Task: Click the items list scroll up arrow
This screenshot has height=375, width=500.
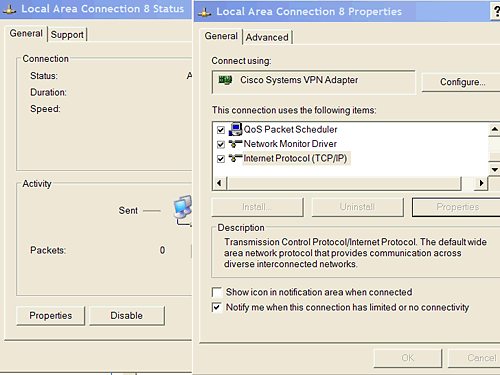Action: click(x=495, y=129)
